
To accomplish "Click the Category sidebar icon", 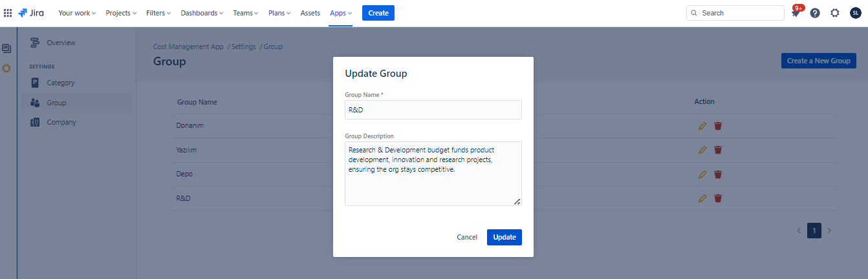I will point(36,83).
